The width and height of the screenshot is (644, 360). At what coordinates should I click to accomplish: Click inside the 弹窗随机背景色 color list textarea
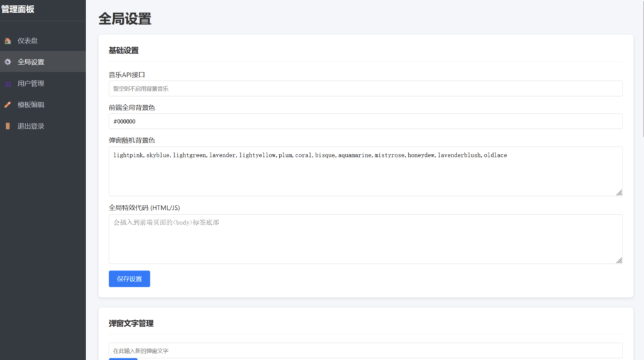(365, 172)
